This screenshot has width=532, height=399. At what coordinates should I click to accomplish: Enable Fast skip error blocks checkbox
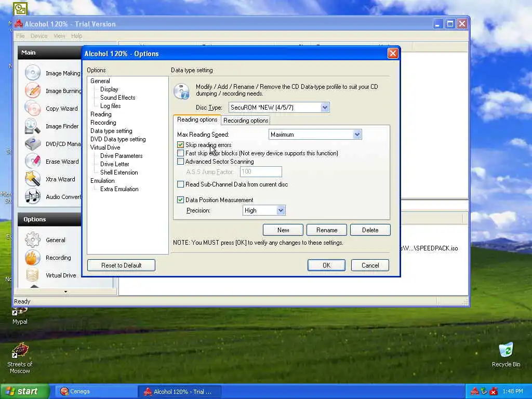point(180,153)
